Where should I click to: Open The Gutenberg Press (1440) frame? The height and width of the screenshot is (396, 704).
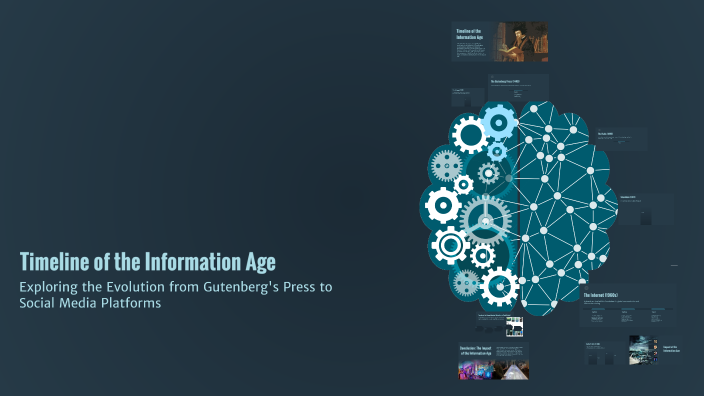518,88
